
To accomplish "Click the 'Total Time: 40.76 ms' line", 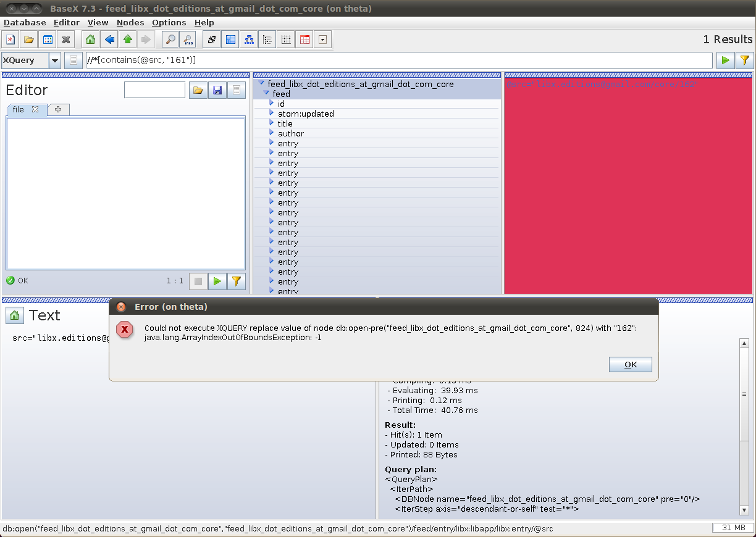I will (x=432, y=410).
